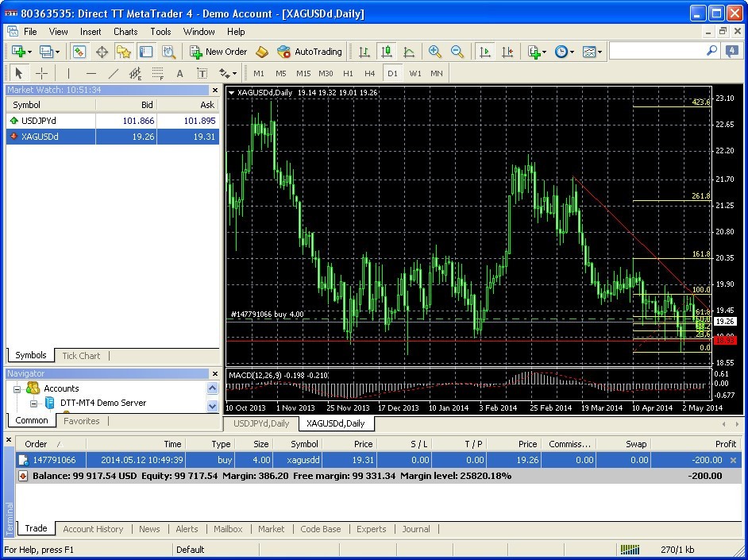This screenshot has width=748, height=560.
Task: Toggle chart auto scroll
Action: [x=485, y=51]
